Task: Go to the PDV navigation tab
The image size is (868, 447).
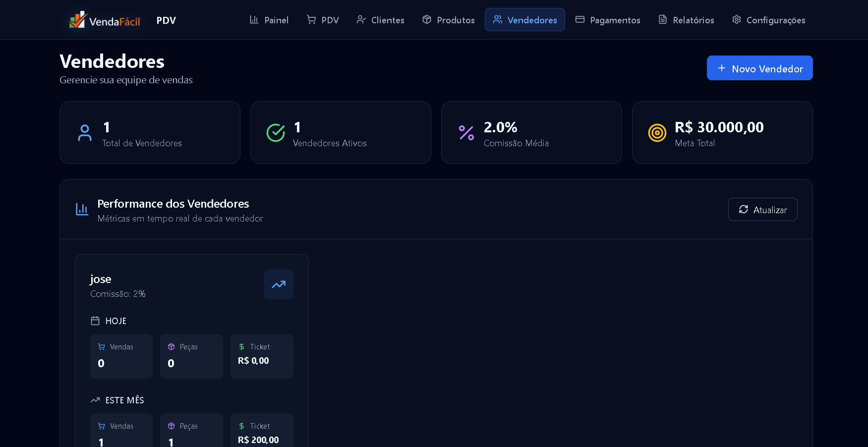Action: coord(323,20)
